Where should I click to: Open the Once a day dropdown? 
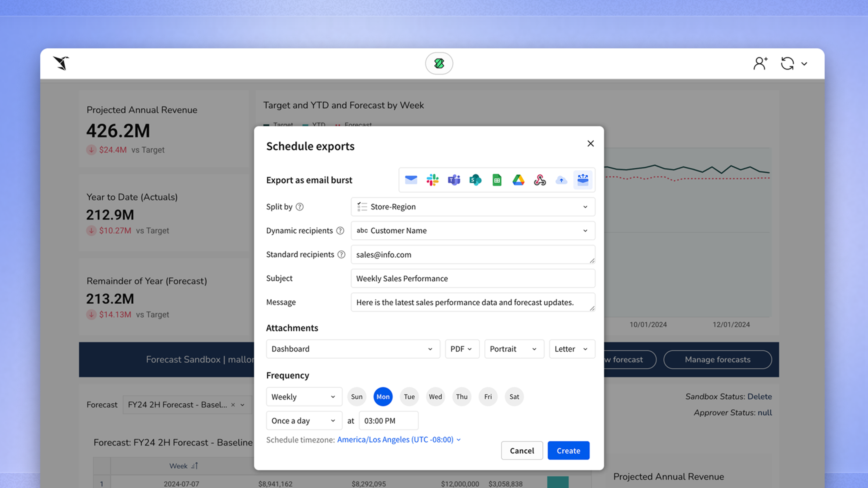click(304, 421)
